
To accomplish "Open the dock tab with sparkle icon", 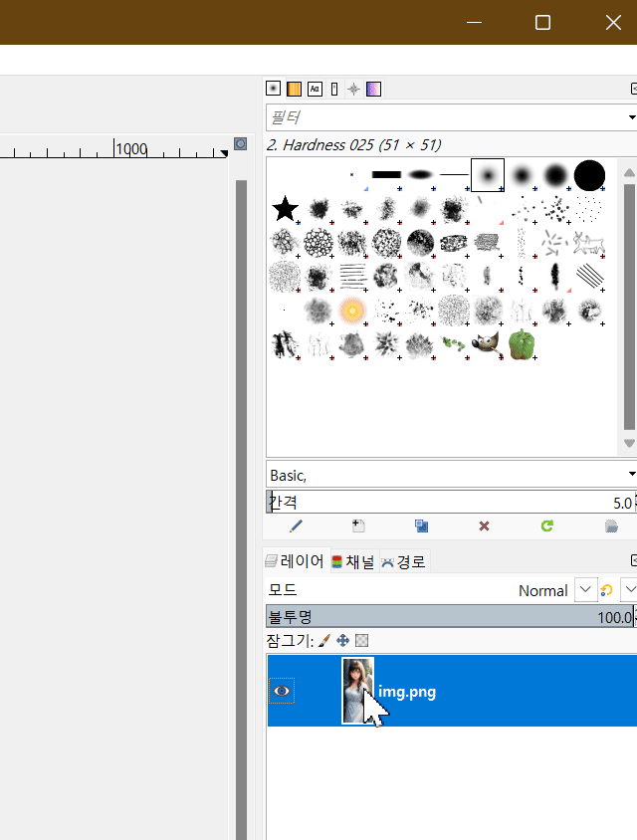I will pos(353,89).
